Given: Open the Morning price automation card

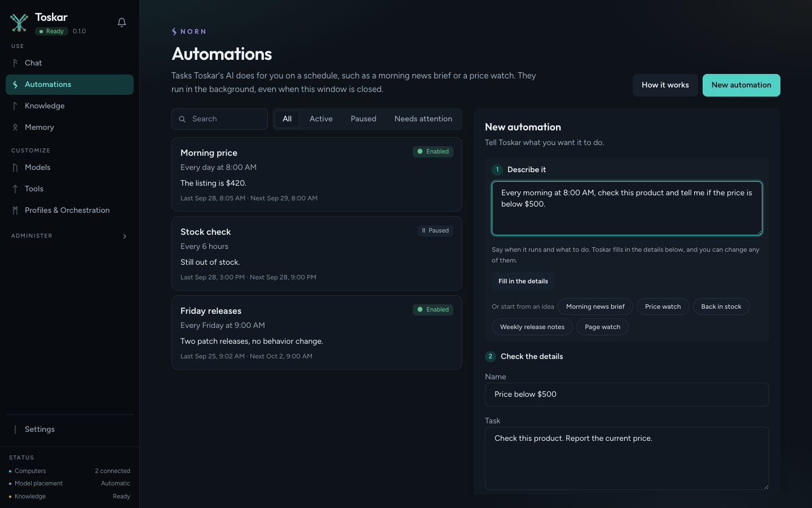Looking at the screenshot, I should 317,174.
